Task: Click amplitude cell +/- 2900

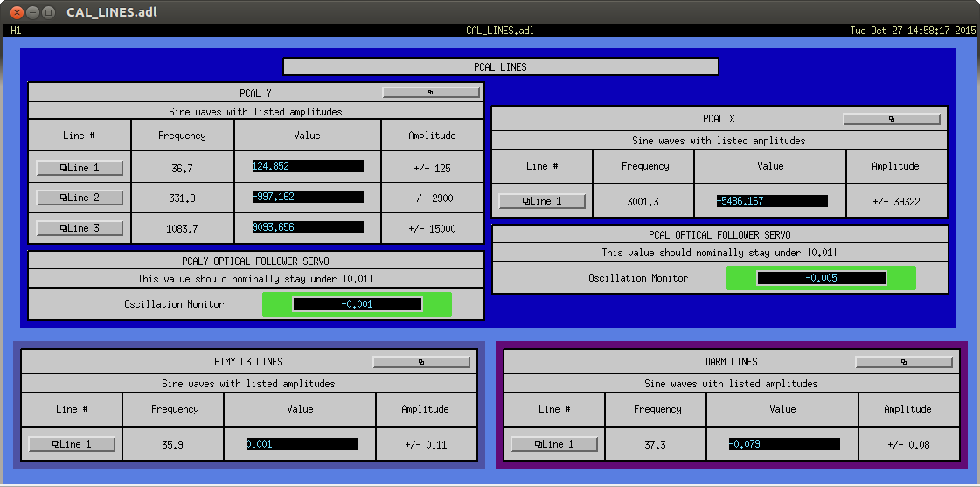Action: [433, 198]
